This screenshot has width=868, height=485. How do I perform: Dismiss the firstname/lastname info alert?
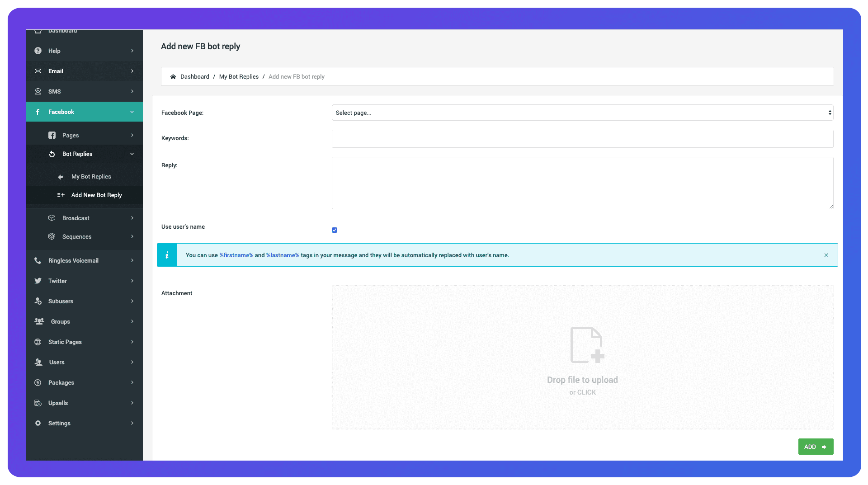click(826, 255)
